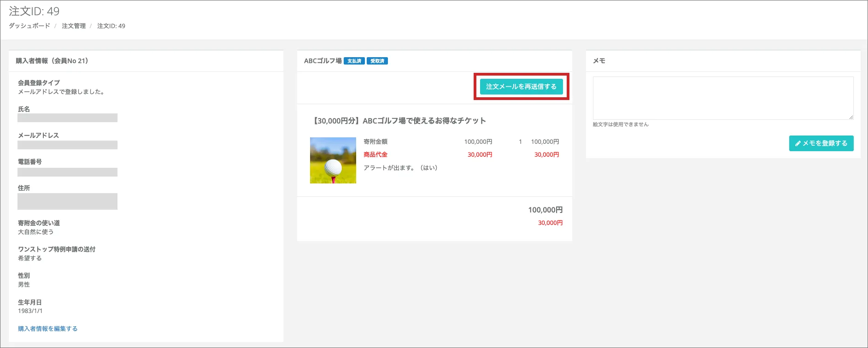Click the pencil icon on メモを登録する

(x=798, y=143)
